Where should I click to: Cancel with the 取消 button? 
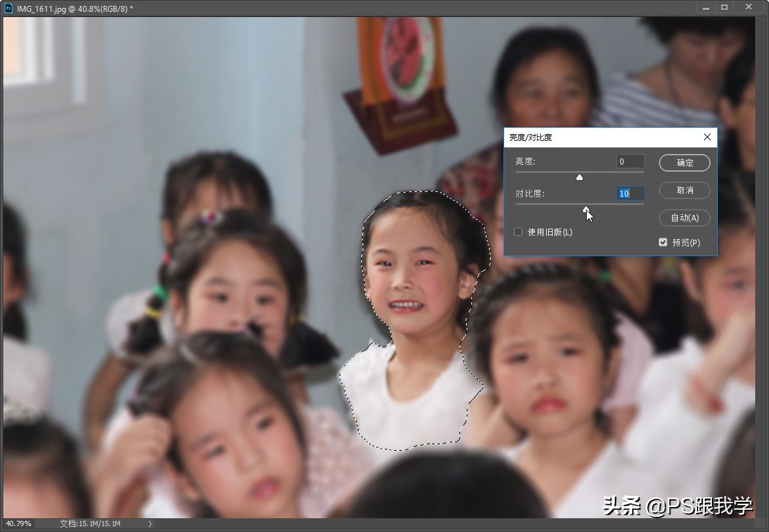pos(684,190)
